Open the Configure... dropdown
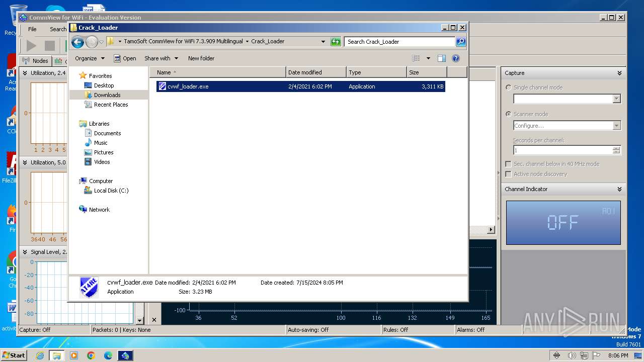644x362 pixels. [617, 126]
